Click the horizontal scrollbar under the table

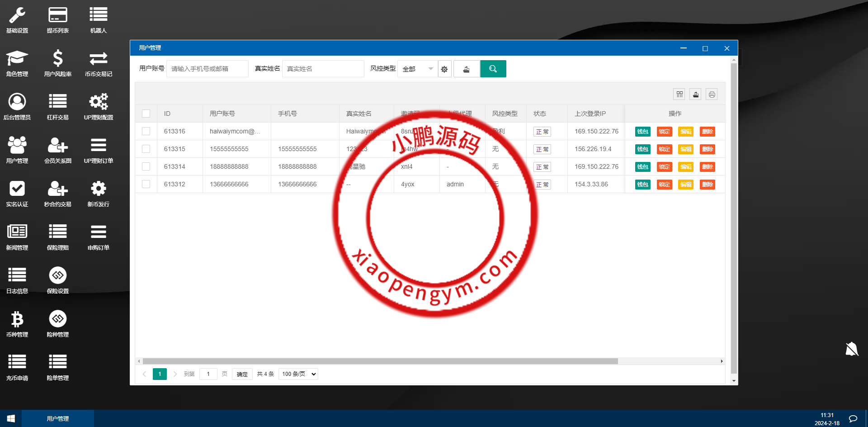pos(380,361)
